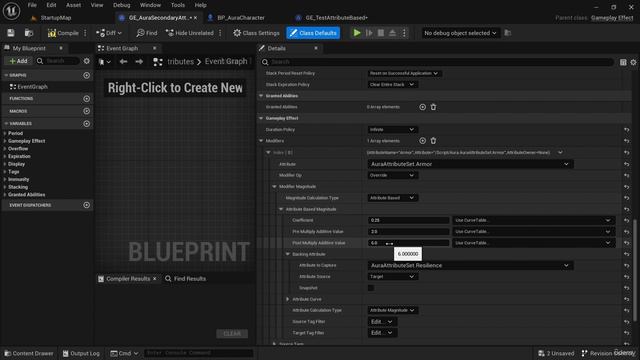Add a new event dispatcher

click(87, 205)
